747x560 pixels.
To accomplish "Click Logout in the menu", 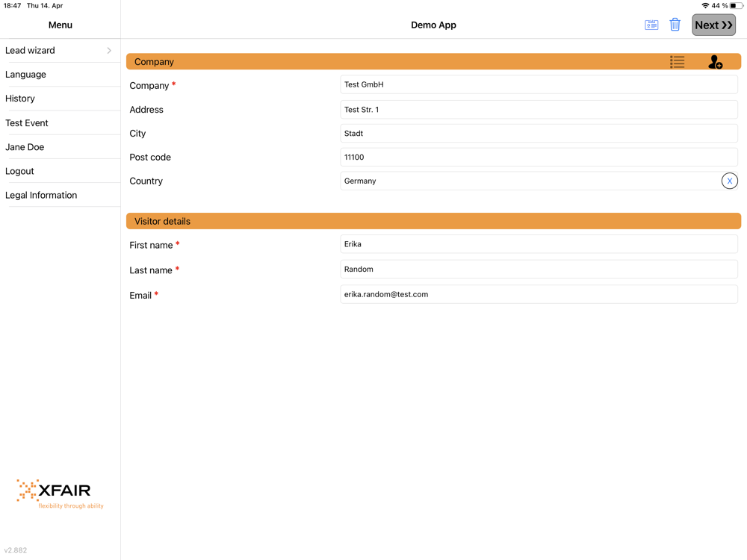I will click(x=60, y=171).
